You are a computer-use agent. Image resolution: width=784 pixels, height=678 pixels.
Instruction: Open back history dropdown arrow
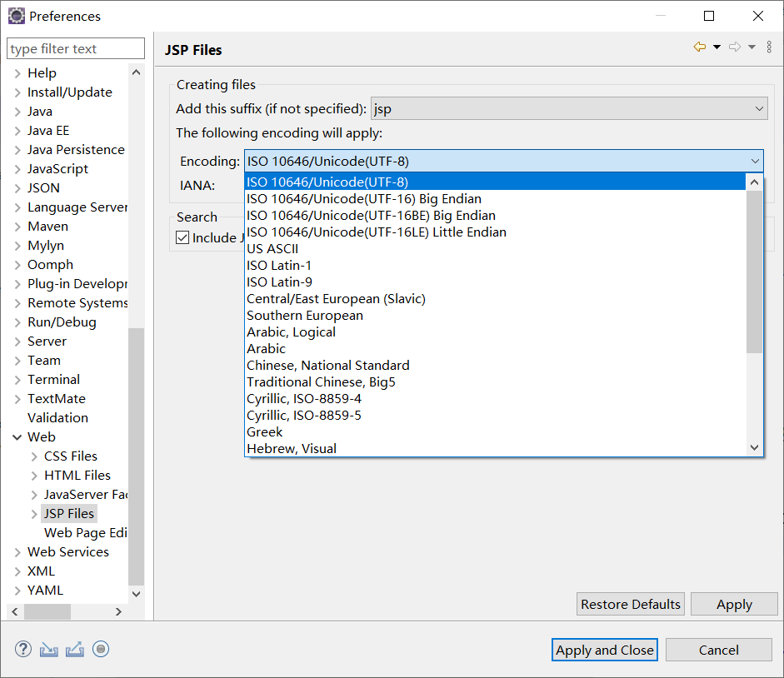click(x=717, y=47)
